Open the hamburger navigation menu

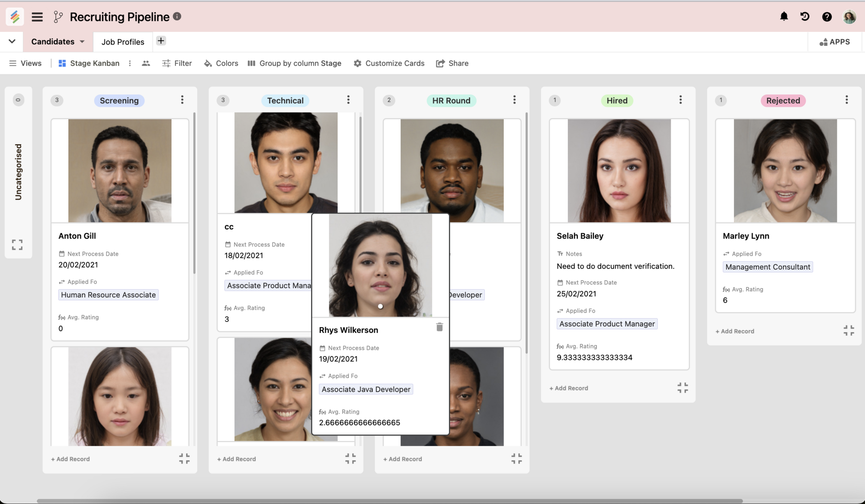pos(37,16)
